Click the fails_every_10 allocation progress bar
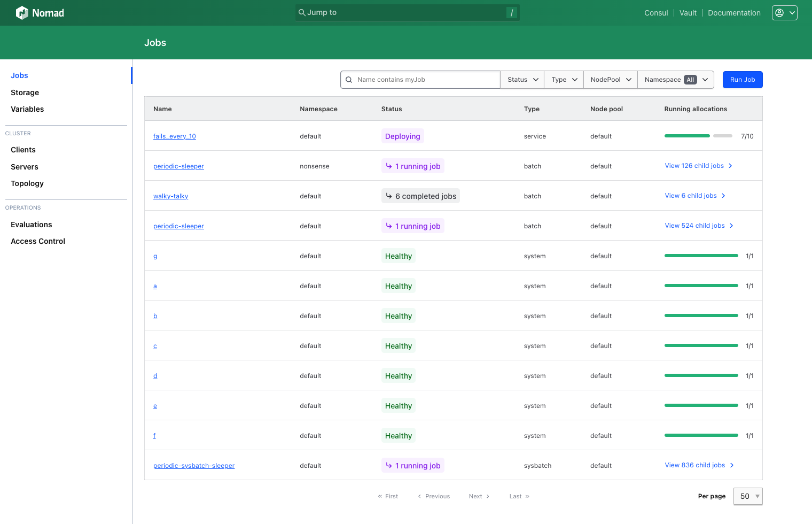Screen dimensions: 812x524 coord(698,136)
